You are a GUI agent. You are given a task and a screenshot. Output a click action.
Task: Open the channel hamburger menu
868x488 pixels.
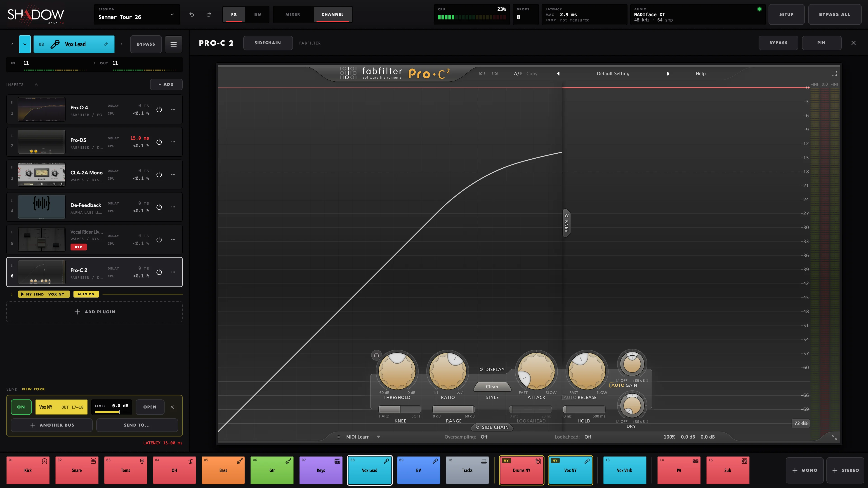pos(174,44)
